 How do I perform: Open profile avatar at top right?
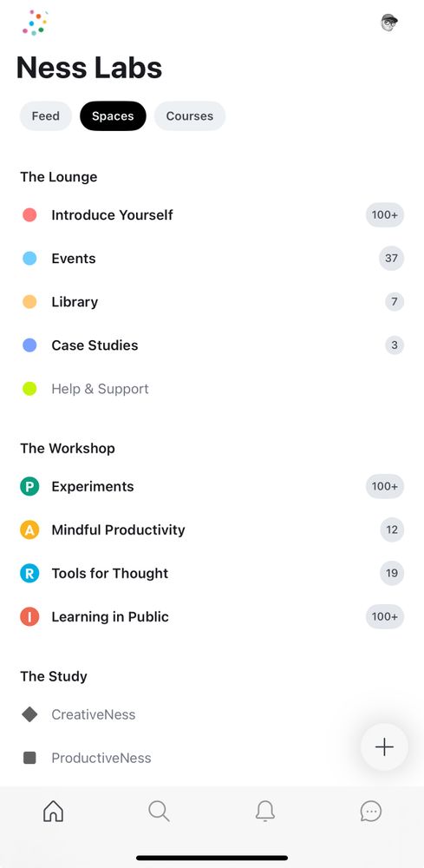click(389, 23)
